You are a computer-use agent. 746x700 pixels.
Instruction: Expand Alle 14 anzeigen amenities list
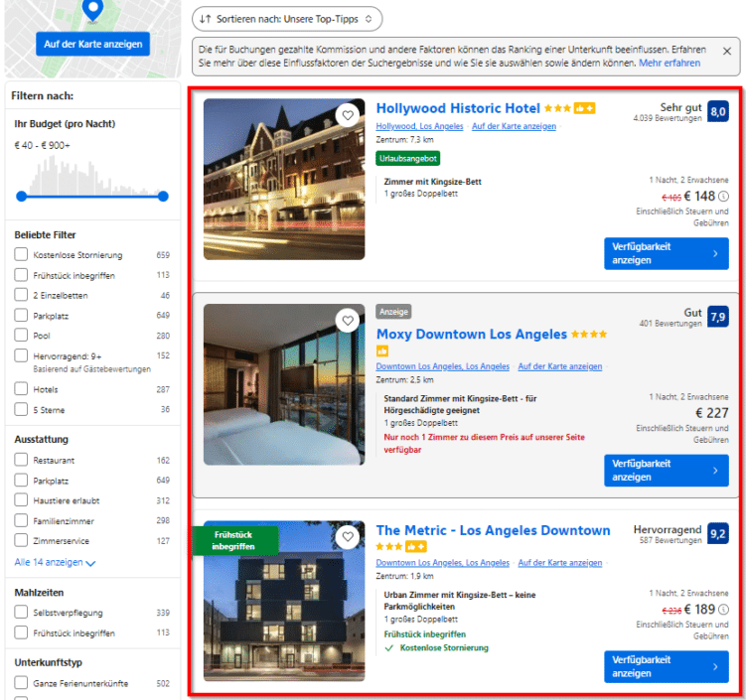click(55, 562)
